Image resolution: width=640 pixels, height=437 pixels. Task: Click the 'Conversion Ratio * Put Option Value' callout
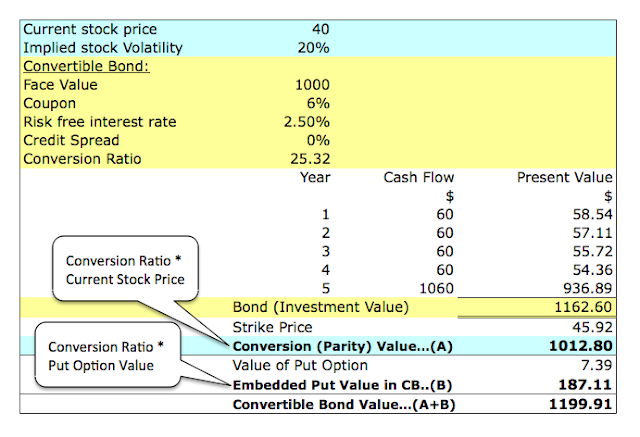coord(107,356)
